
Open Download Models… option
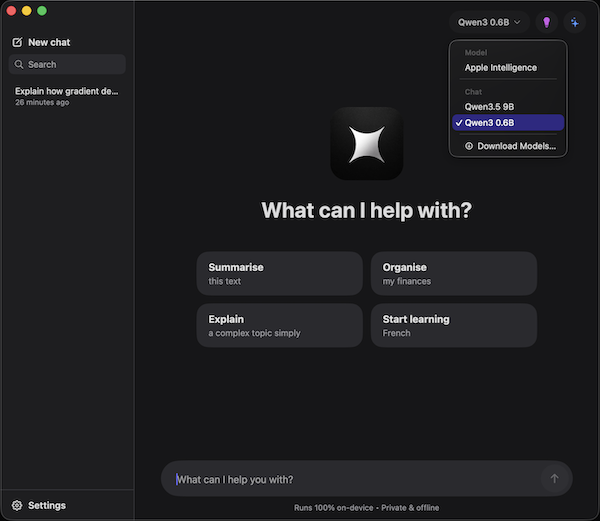pyautogui.click(x=508, y=146)
